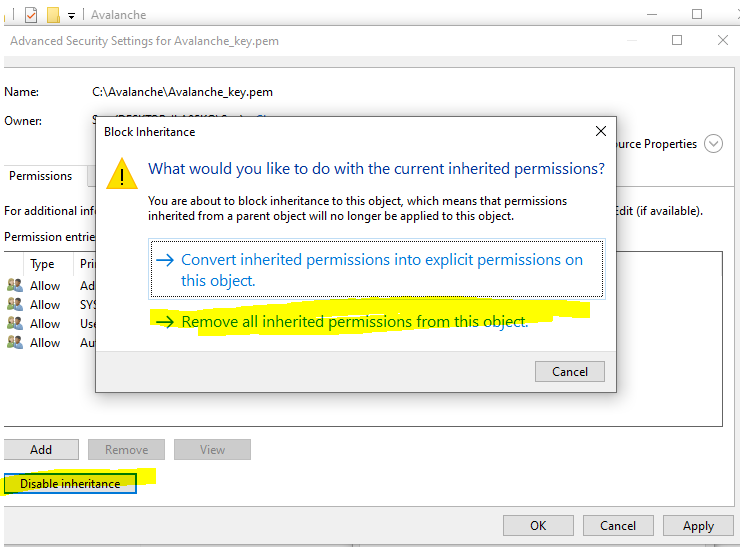Switch to the Permissions tab
The height and width of the screenshot is (547, 740).
pyautogui.click(x=41, y=176)
